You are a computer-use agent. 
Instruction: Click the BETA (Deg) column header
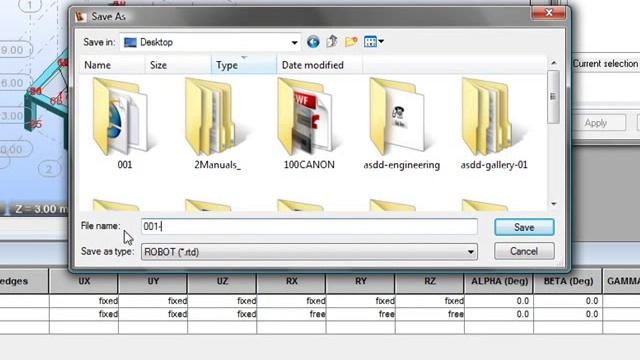click(x=568, y=281)
